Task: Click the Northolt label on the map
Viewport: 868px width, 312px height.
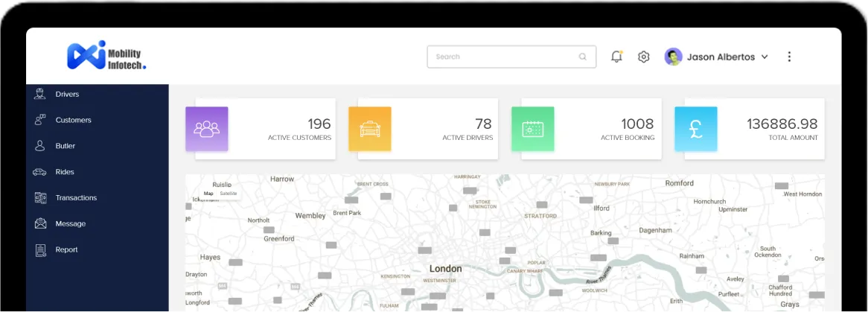Action: click(x=258, y=220)
